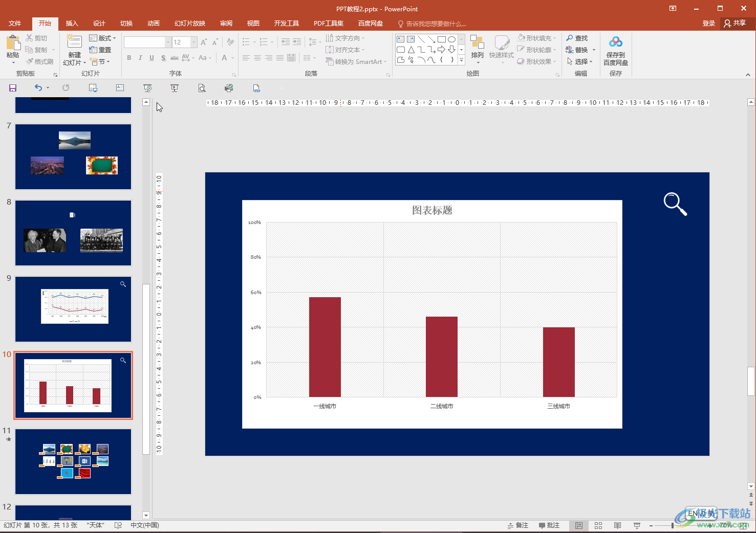The width and height of the screenshot is (756, 533).
Task: Click the Comments (批注) status bar button
Action: tap(549, 525)
